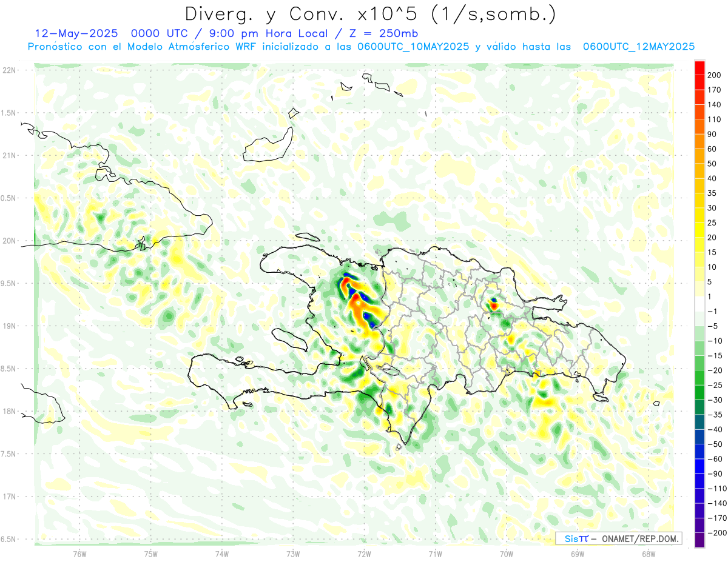Click the '73W' longitude label
This screenshot has height=562, width=728.
pos(293,554)
